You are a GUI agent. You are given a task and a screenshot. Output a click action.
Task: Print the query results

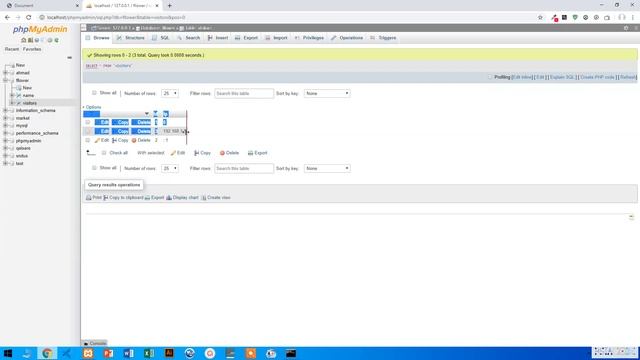(x=94, y=198)
